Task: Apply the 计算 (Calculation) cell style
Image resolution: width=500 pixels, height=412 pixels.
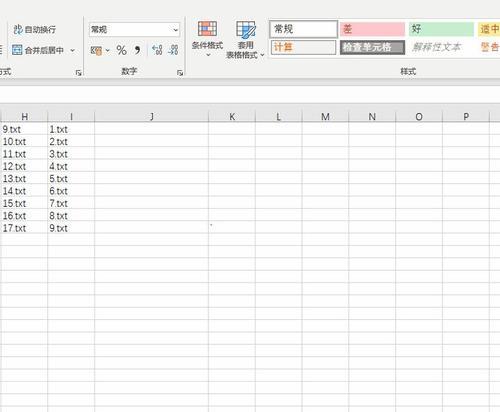Action: (303, 47)
